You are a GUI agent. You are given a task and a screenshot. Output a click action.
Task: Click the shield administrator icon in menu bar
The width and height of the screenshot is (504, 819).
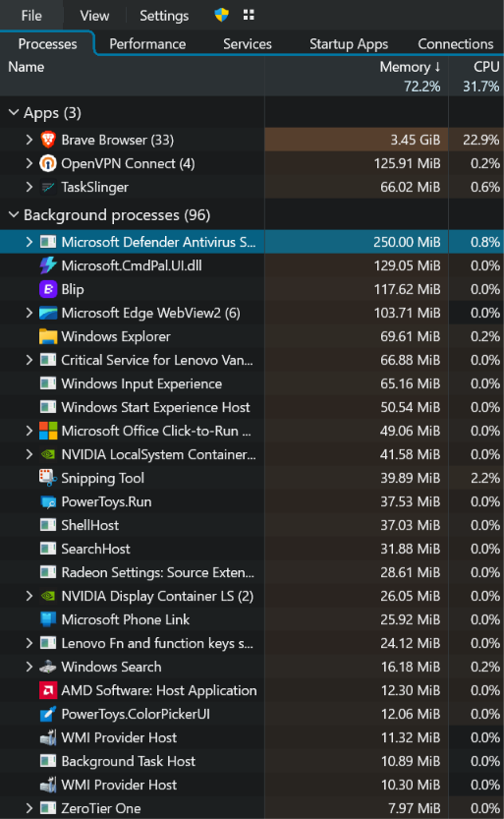[x=222, y=15]
